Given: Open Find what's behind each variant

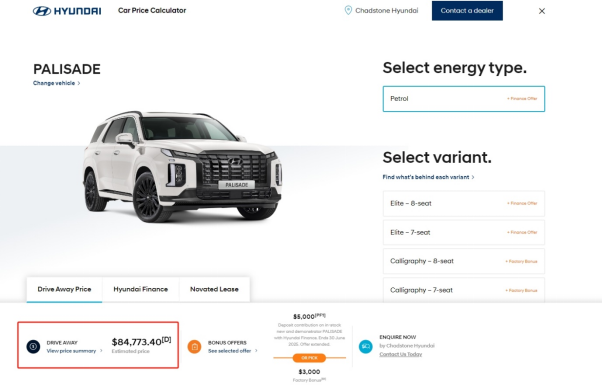Looking at the screenshot, I should pyautogui.click(x=428, y=177).
